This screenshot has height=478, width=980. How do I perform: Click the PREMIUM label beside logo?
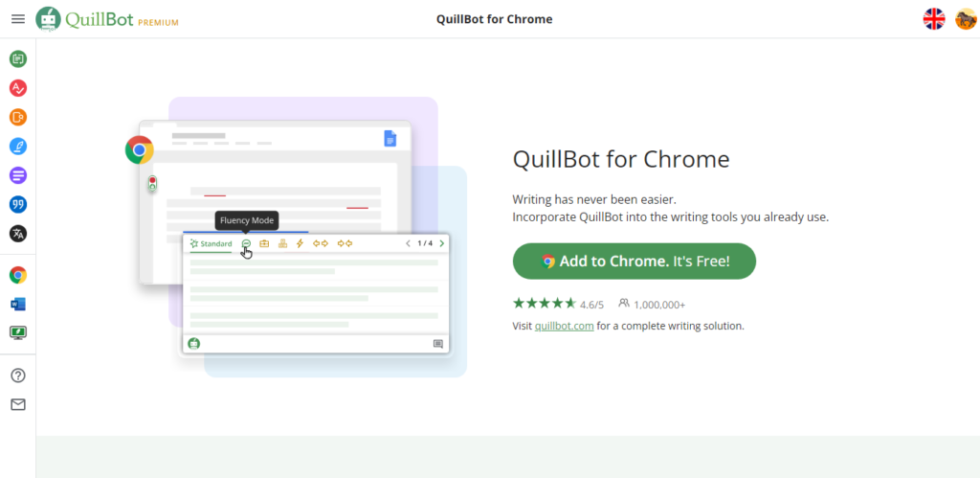pyautogui.click(x=158, y=23)
